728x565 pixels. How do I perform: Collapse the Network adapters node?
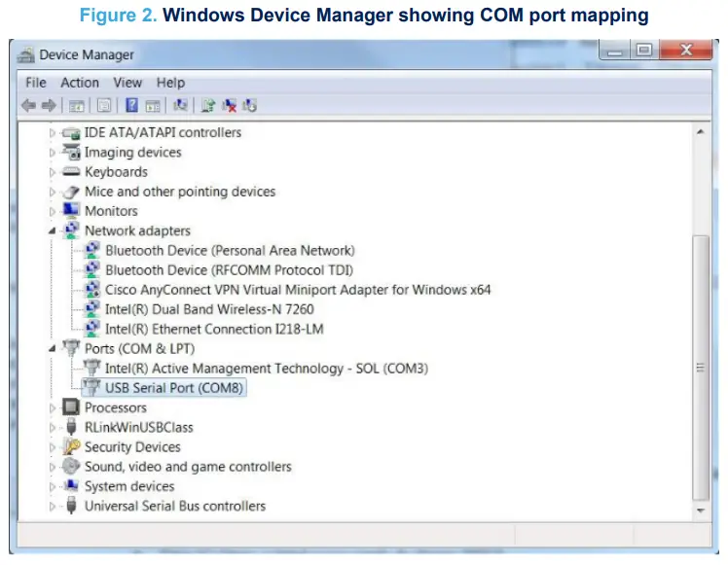(52, 230)
